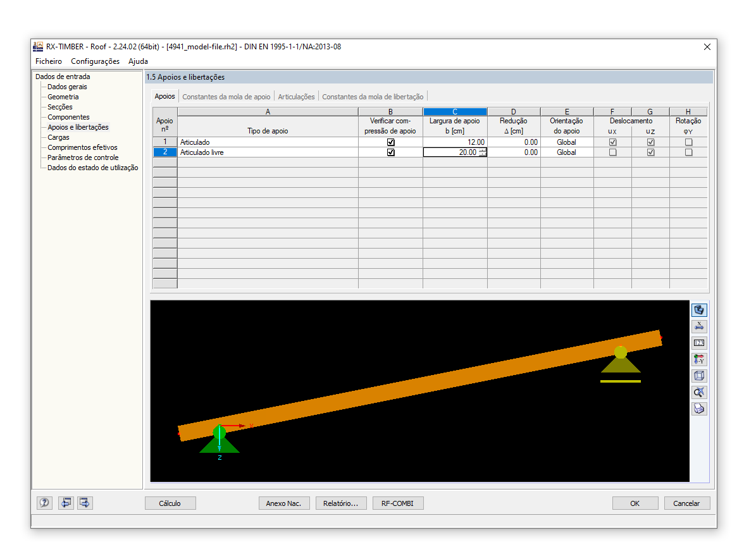This screenshot has width=756, height=542.
Task: Toggle uZ displacement for support 2
Action: coord(650,152)
